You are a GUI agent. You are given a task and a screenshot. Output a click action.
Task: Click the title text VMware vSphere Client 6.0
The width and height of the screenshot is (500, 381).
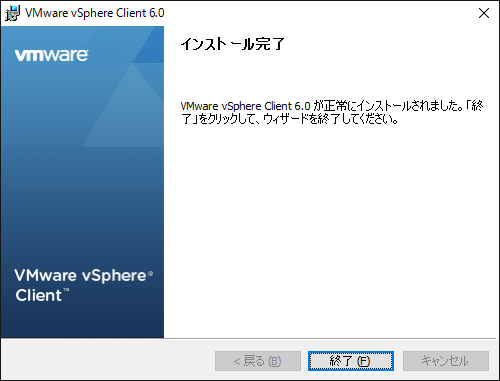95,13
